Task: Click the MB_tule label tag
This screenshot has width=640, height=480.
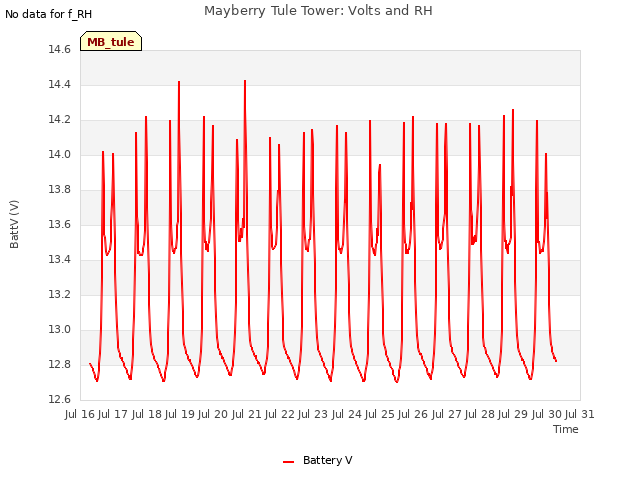Action: pyautogui.click(x=111, y=41)
